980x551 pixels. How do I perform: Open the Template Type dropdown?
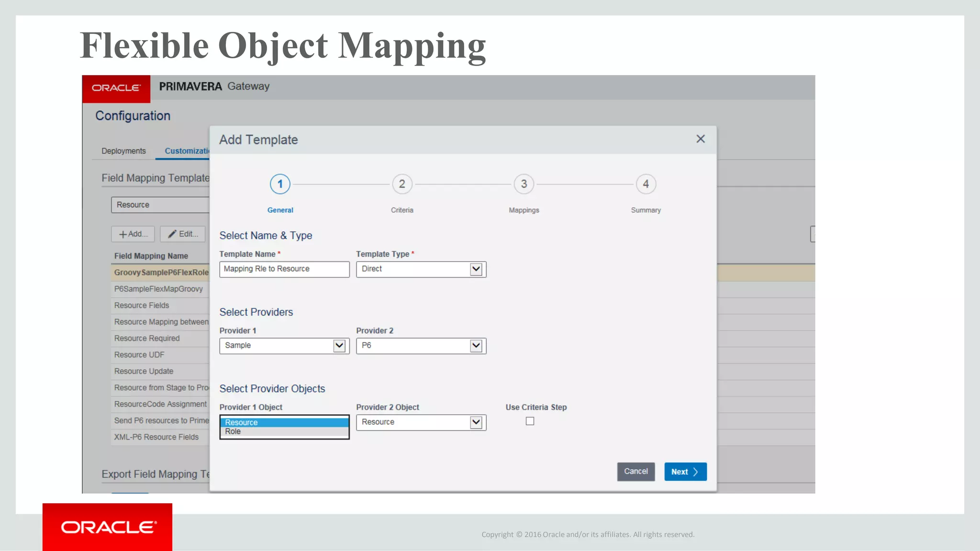[x=421, y=269]
